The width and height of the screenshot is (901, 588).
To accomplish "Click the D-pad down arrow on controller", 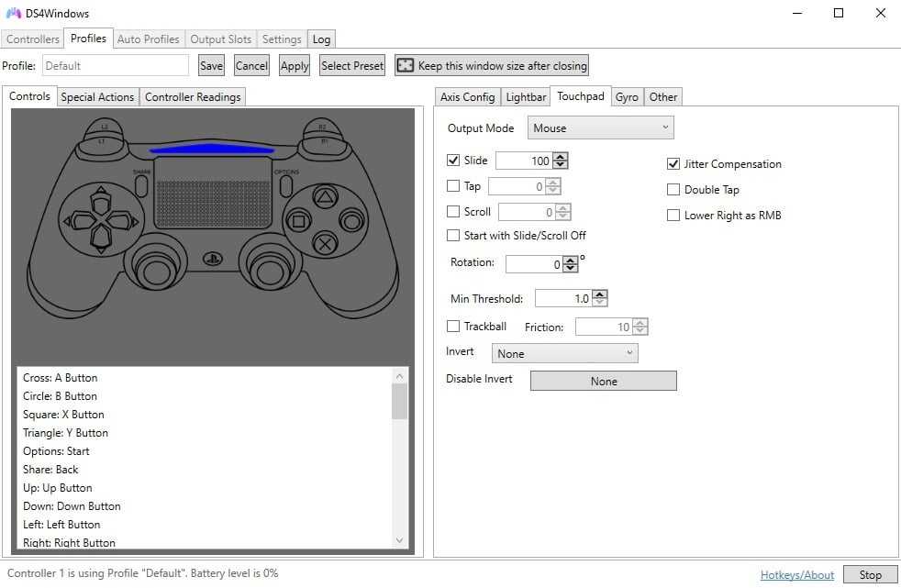I will point(101,239).
